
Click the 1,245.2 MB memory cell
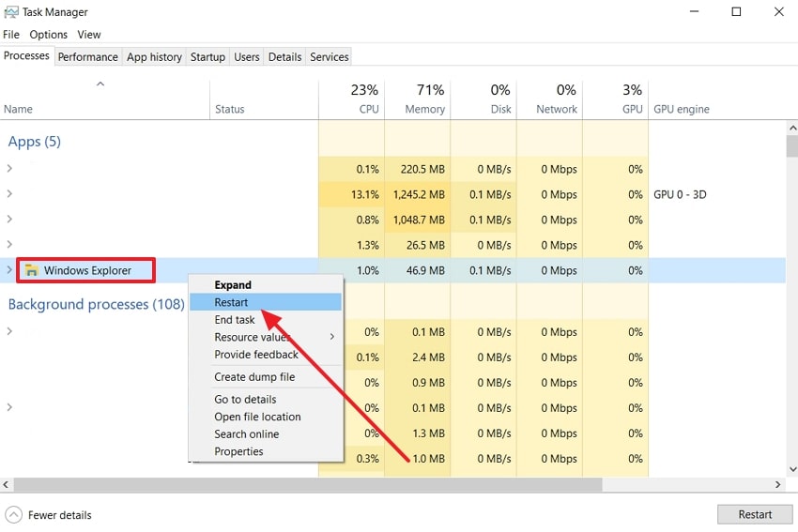pos(419,194)
